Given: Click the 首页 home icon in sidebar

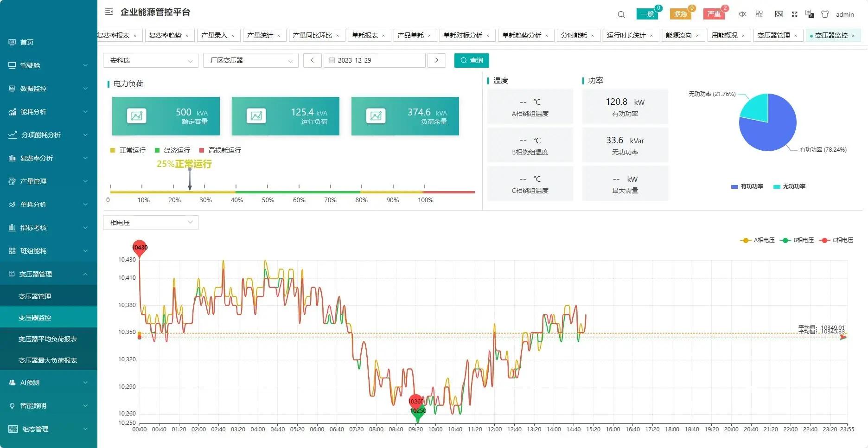Looking at the screenshot, I should pos(12,42).
